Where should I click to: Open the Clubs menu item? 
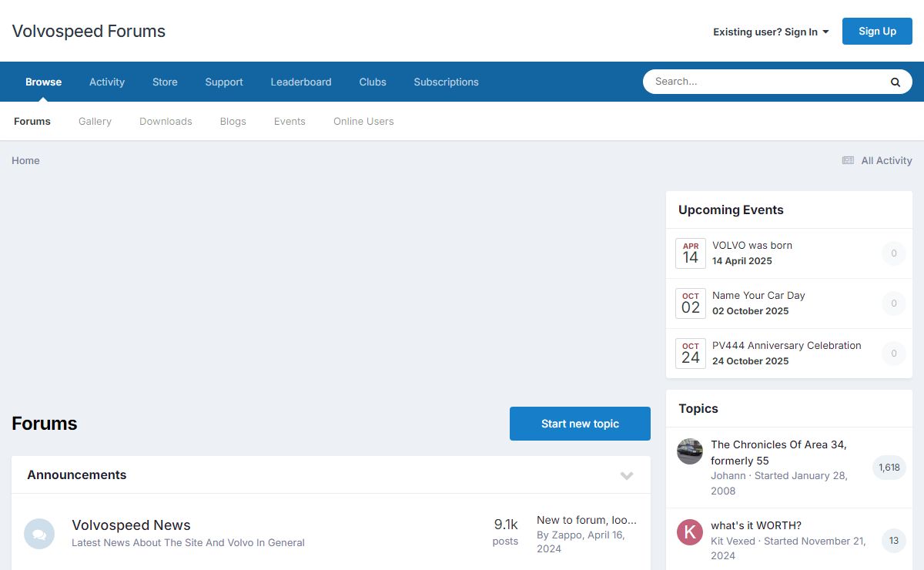(x=373, y=82)
